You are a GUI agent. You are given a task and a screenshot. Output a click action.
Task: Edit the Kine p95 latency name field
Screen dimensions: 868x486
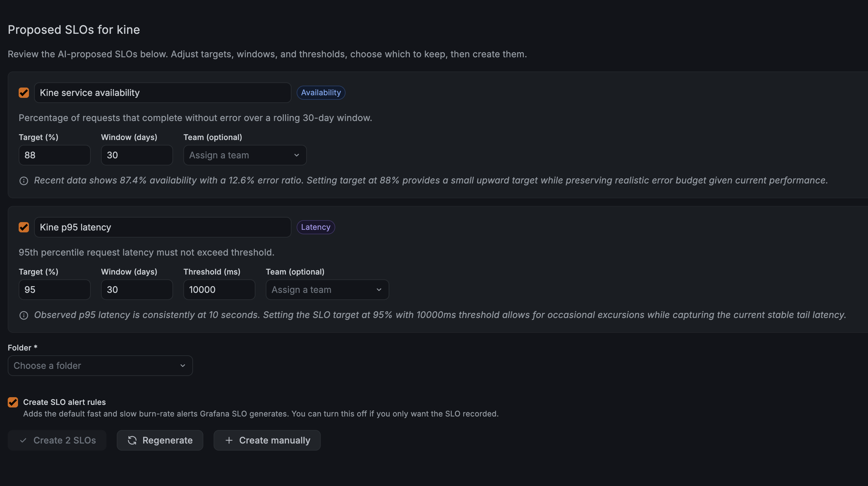click(x=162, y=227)
